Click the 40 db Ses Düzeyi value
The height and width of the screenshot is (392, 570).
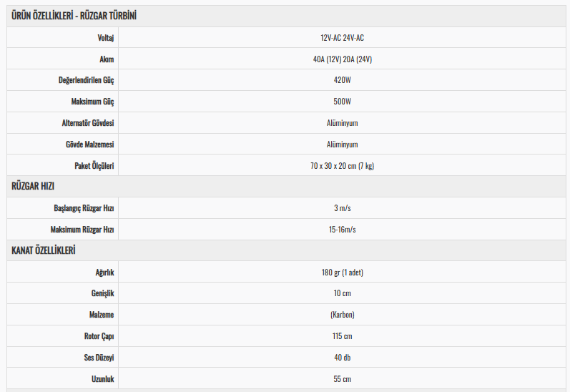(x=342, y=358)
